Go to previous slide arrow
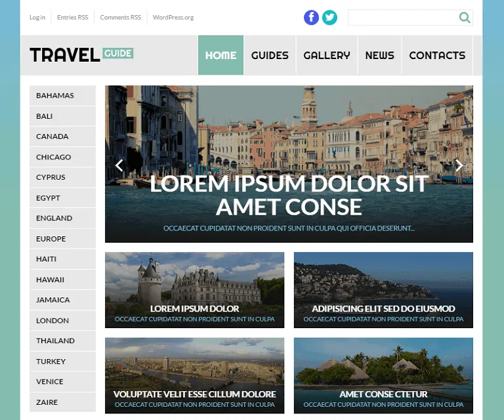The height and width of the screenshot is (420, 504). tap(119, 165)
